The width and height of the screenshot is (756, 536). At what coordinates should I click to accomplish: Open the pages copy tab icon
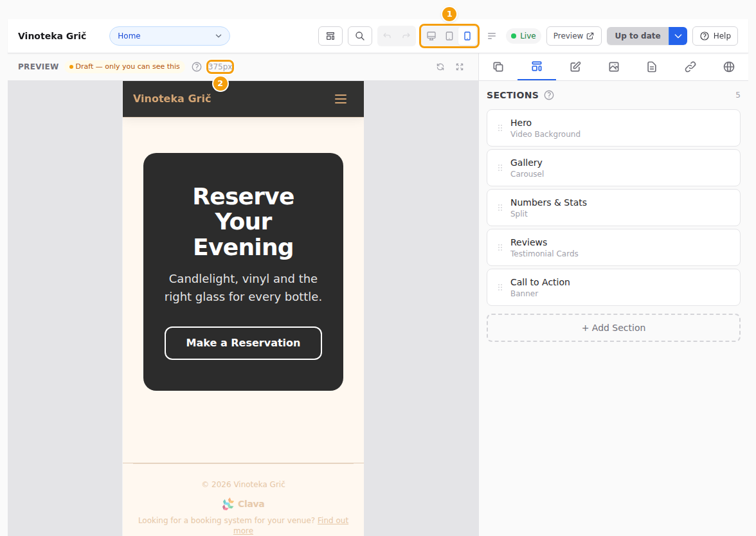[x=498, y=67]
